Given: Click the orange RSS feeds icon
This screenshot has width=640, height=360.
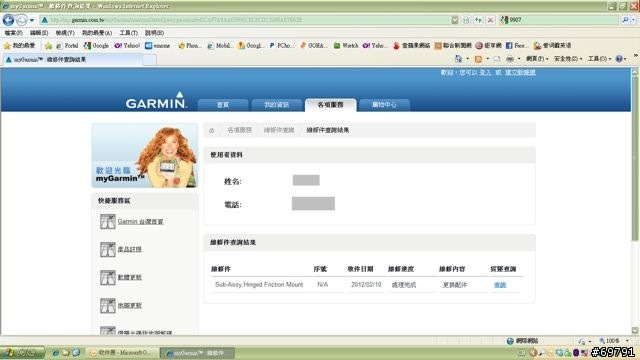Looking at the screenshot, I should pyautogui.click(x=478, y=59).
